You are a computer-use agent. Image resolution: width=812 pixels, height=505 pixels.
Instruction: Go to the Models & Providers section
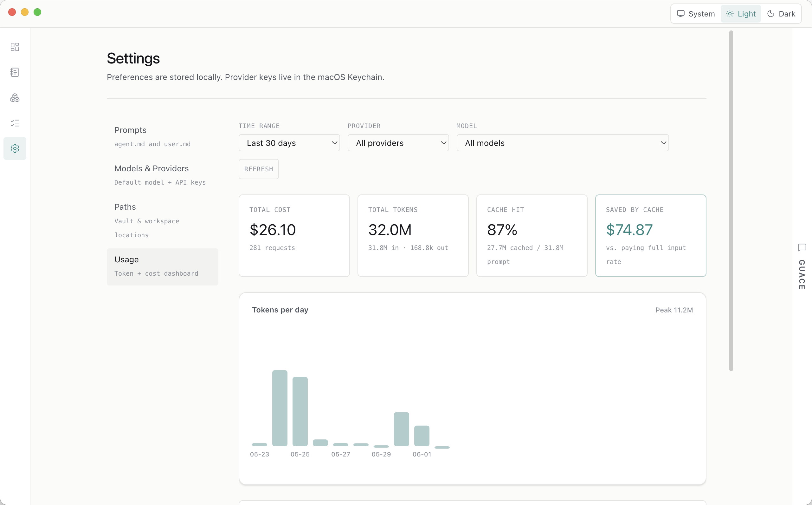click(x=163, y=175)
